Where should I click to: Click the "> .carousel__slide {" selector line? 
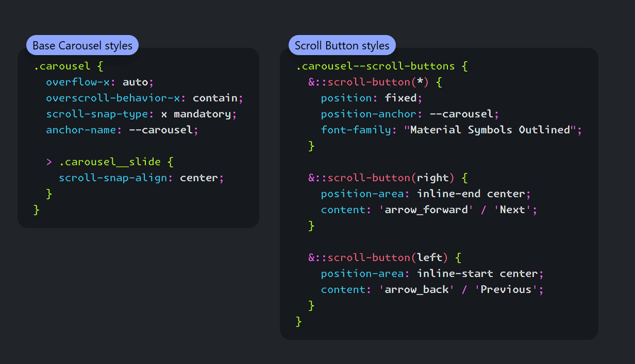tap(110, 162)
